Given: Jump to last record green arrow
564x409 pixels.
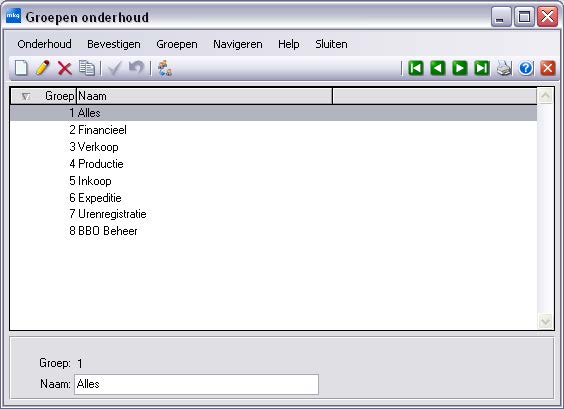Looking at the screenshot, I should pyautogui.click(x=482, y=68).
